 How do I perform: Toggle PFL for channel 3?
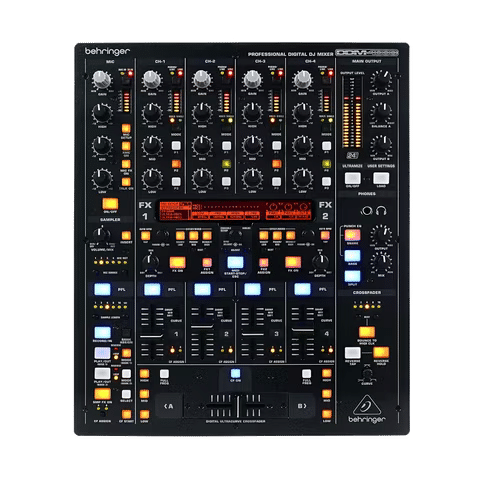252,289
